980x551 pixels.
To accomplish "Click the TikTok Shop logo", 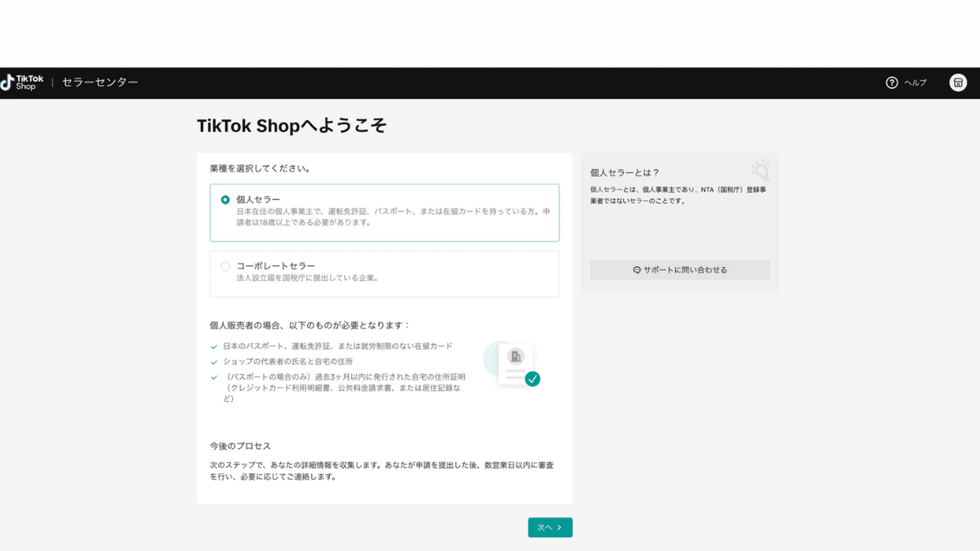I will point(22,82).
